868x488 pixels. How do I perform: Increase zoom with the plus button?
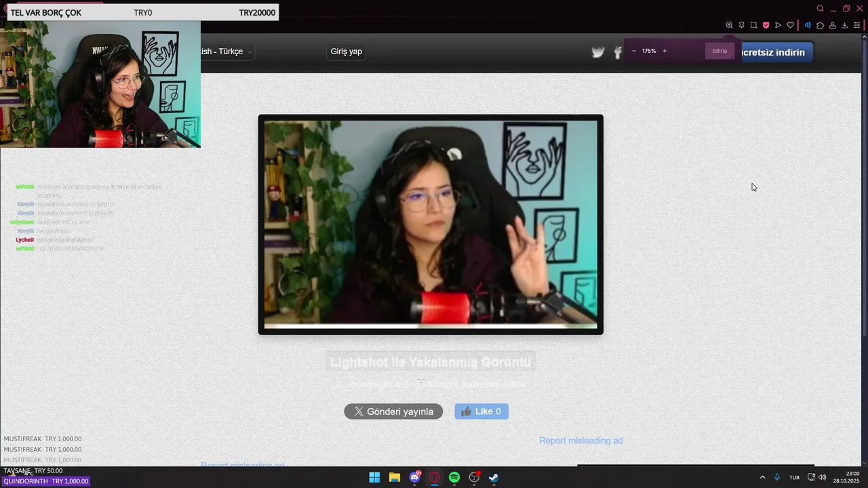pyautogui.click(x=665, y=51)
